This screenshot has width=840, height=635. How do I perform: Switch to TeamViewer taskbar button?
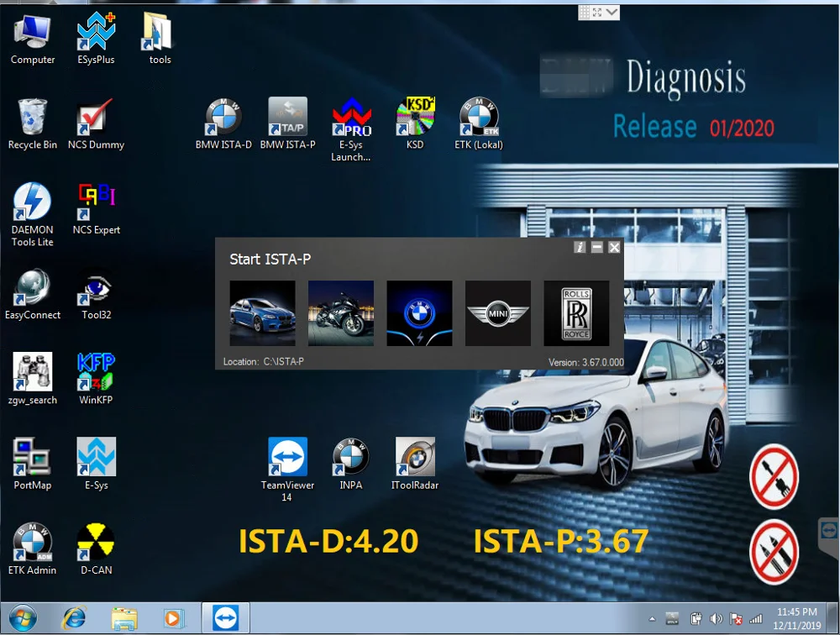[225, 618]
